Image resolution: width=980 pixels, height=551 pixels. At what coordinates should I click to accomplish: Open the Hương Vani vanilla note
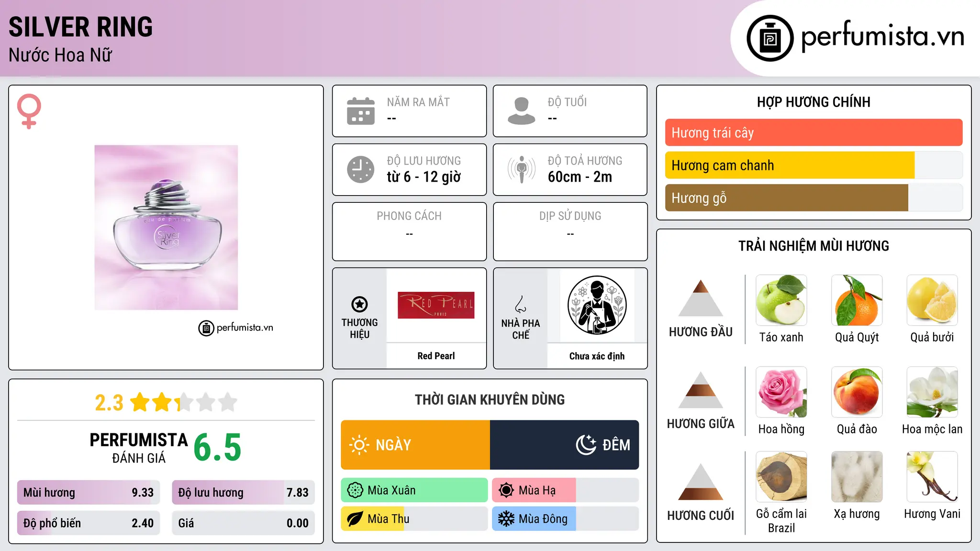(x=932, y=485)
